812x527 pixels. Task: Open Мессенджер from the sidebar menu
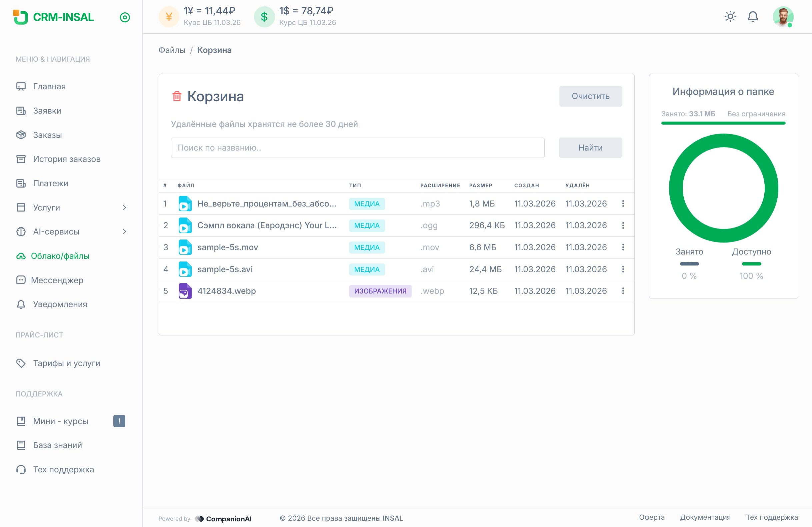click(x=57, y=280)
